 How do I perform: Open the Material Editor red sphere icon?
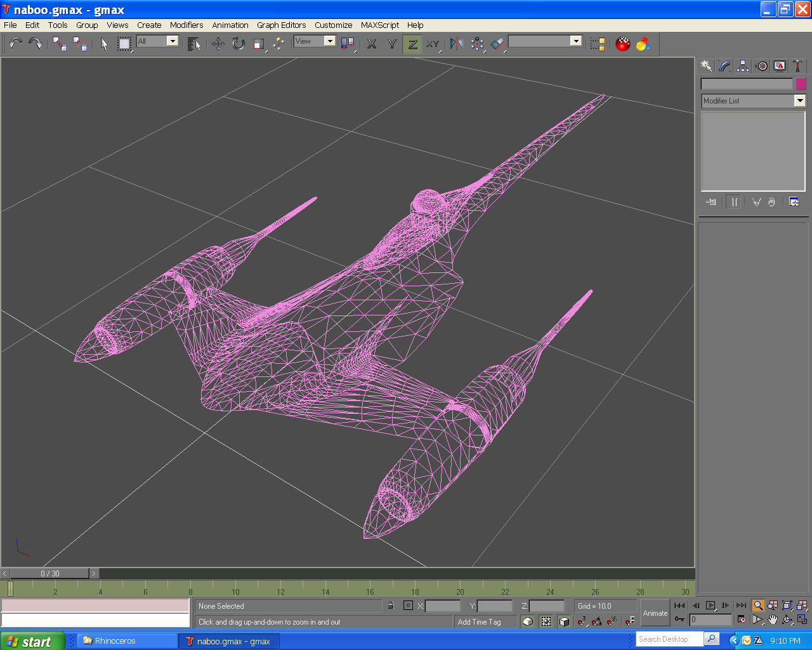point(623,43)
